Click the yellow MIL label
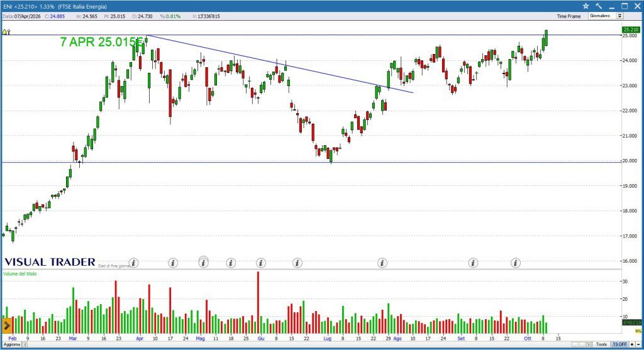The image size is (644, 350). (638, 331)
